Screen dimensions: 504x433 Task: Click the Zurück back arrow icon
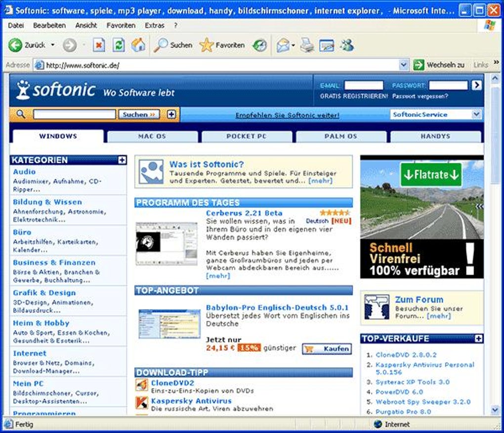pyautogui.click(x=15, y=45)
